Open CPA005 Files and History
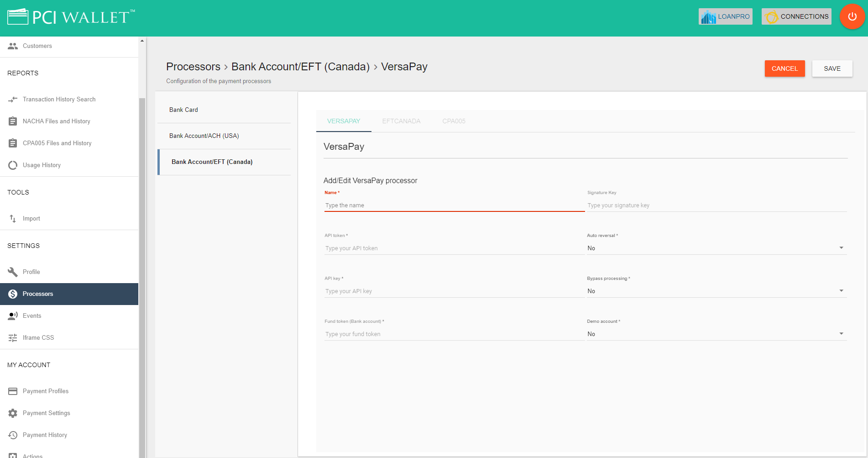This screenshot has width=868, height=458. click(69, 143)
